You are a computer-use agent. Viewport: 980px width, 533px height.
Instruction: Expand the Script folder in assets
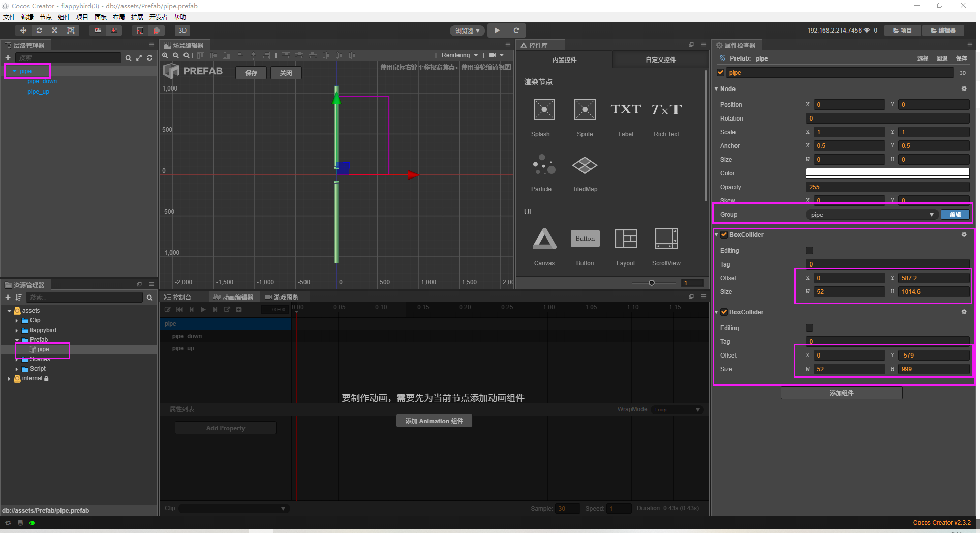point(17,369)
